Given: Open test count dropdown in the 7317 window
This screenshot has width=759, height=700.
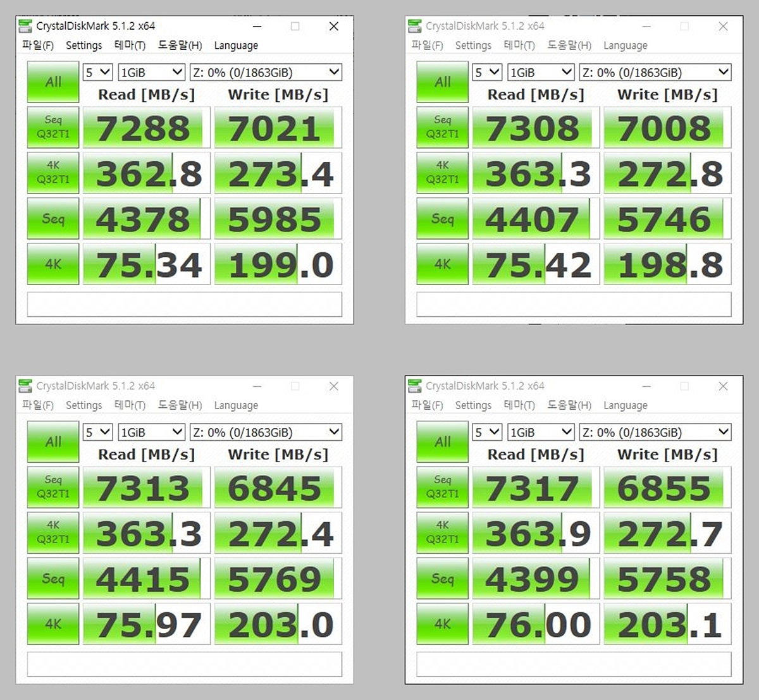Looking at the screenshot, I should coord(488,432).
